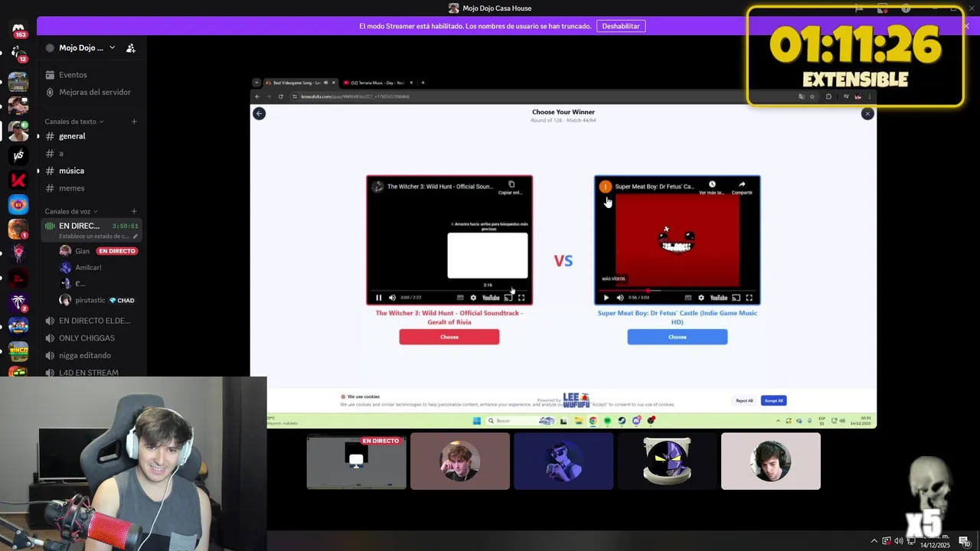The height and width of the screenshot is (551, 980).
Task: Pause the Witcher 3 video
Action: 378,298
